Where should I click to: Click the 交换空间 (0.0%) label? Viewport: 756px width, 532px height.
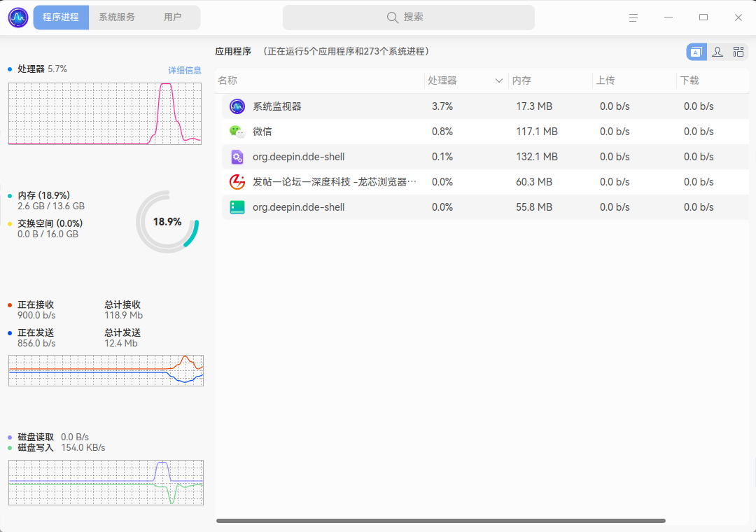pyautogui.click(x=50, y=223)
